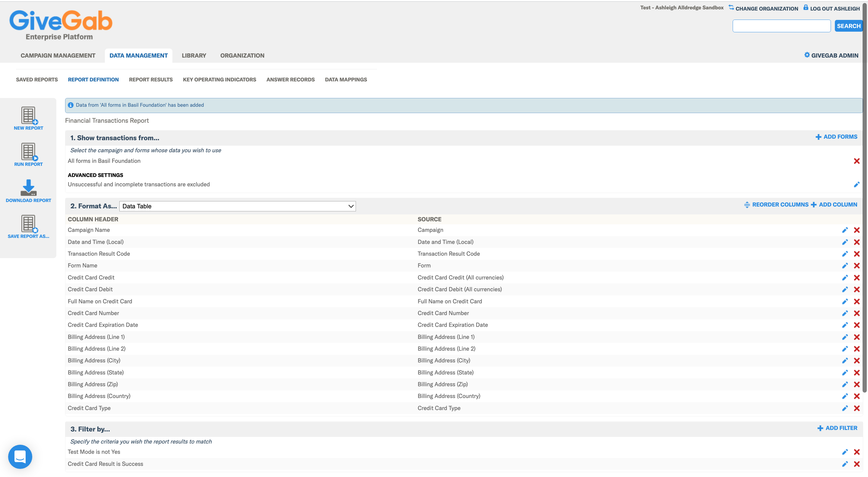Open the chat support bubble
This screenshot has width=868, height=477.
pyautogui.click(x=20, y=457)
